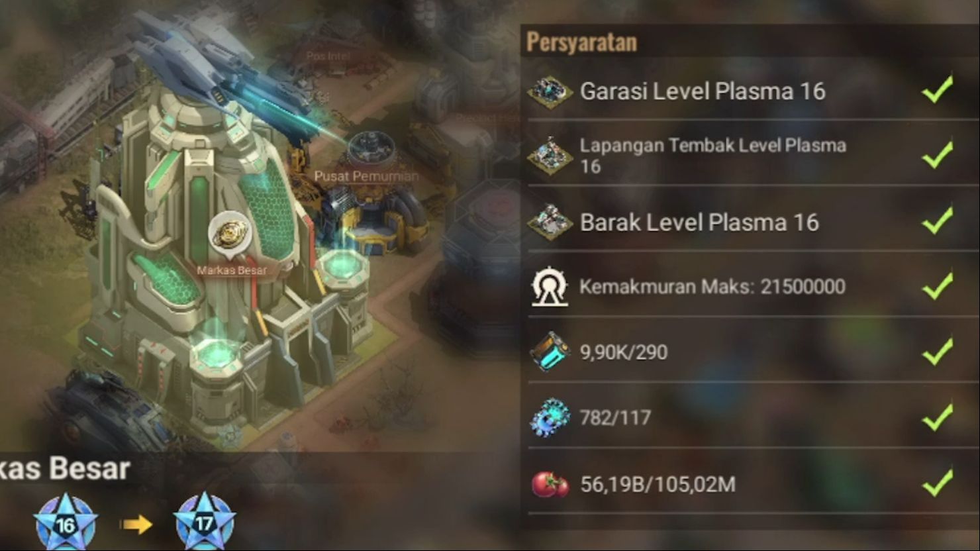The height and width of the screenshot is (551, 980).
Task: Tap the Garasi building icon
Action: pos(550,91)
